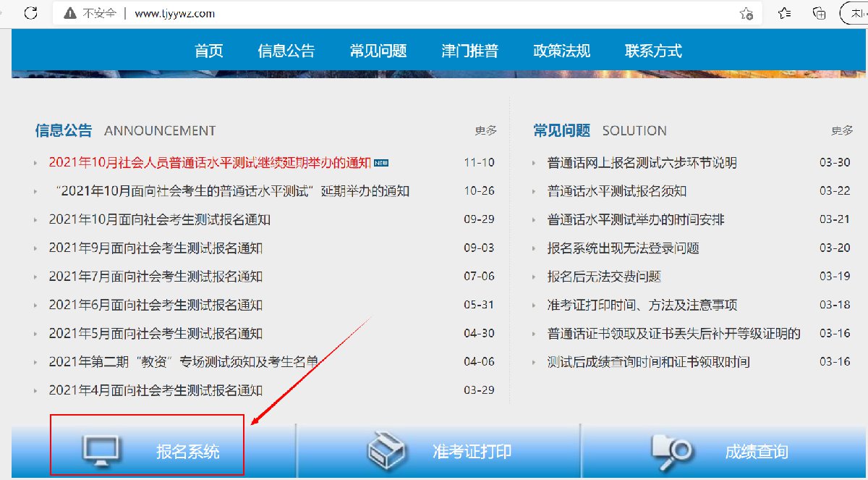Click 更多 beside 信息公告 ANNOUNCEMENT
This screenshot has width=868, height=480.
point(486,130)
